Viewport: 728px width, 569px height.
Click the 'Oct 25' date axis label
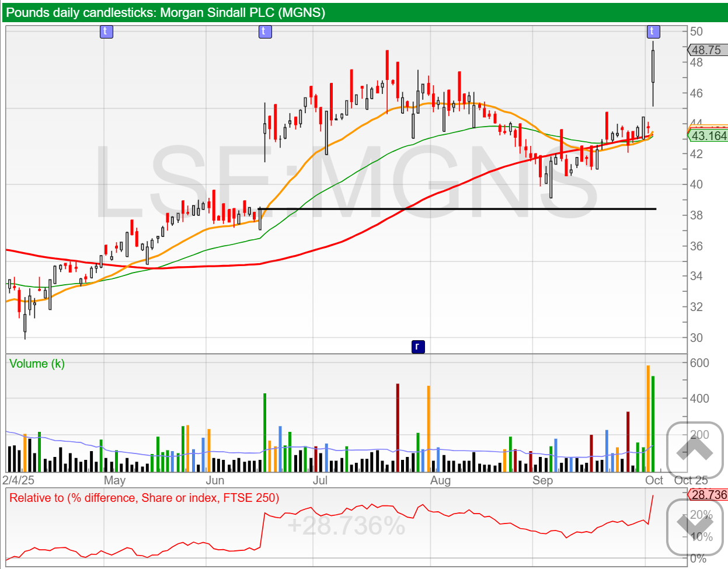pyautogui.click(x=691, y=480)
